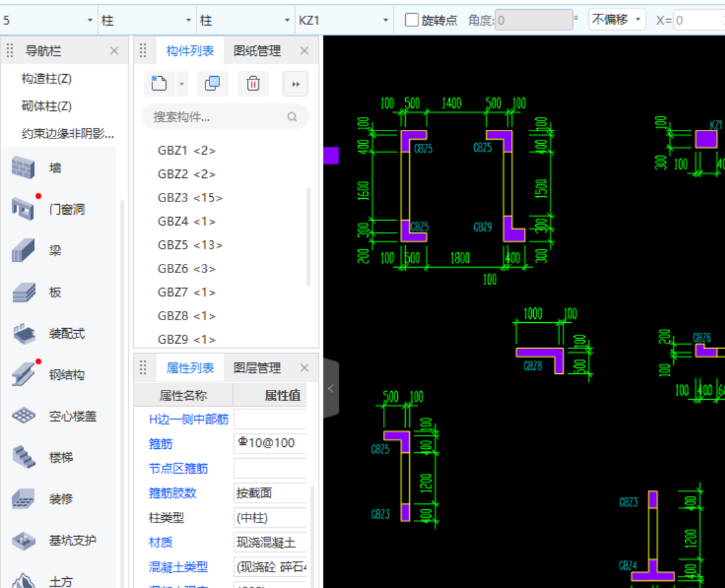This screenshot has height=588, width=725.
Task: Expand more toolbar options arrow
Action: click(x=296, y=84)
